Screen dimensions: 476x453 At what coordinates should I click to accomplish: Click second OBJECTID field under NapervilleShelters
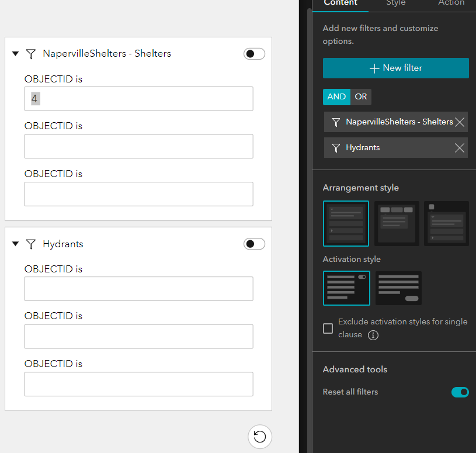pos(139,147)
